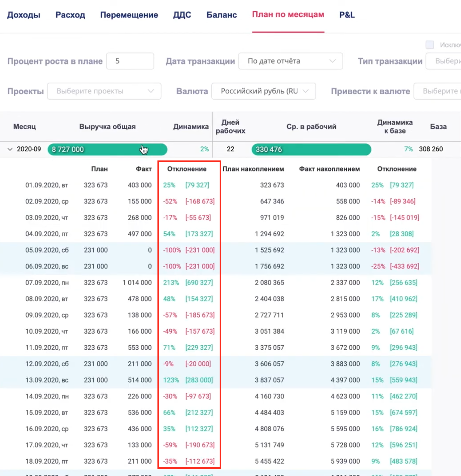
Task: Click the Выручка общая column header
Action: [108, 126]
